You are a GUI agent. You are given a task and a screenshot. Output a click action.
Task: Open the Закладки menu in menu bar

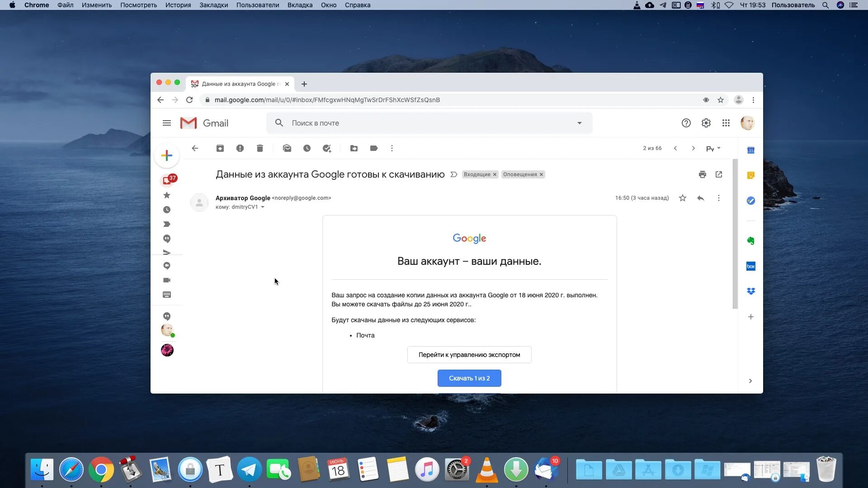point(213,5)
